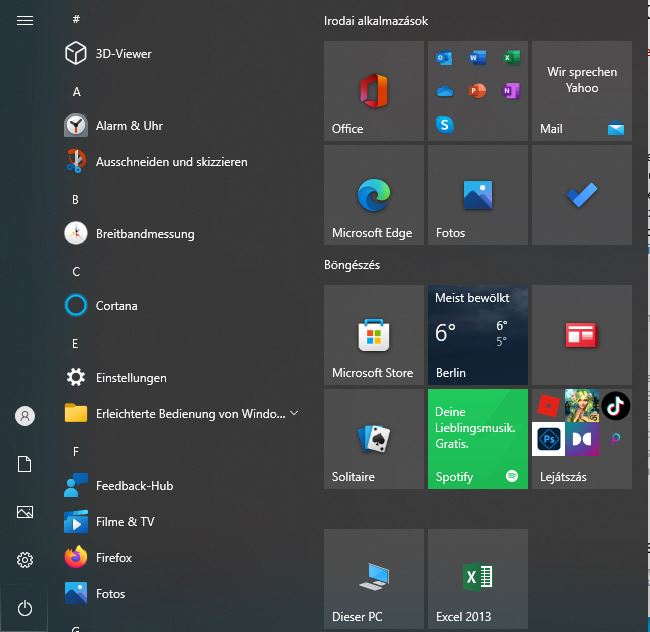Open Dolby Access in Lejátszás tile
The image size is (650, 632).
582,439
